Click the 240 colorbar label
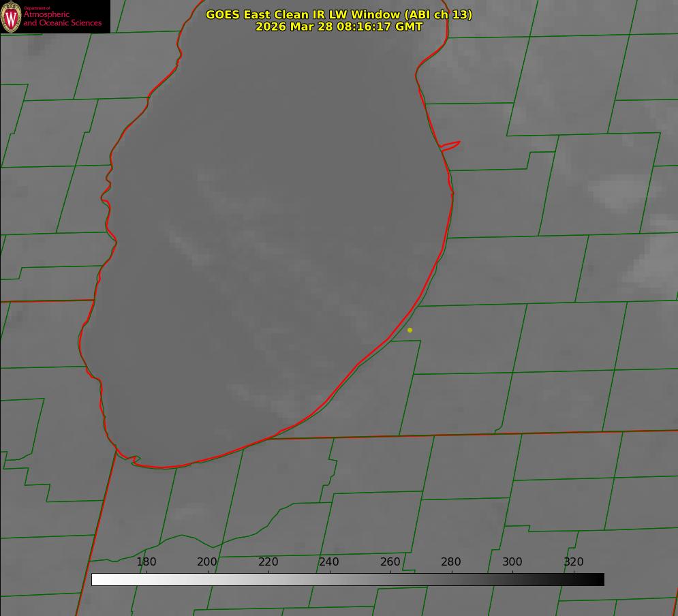 pos(329,561)
